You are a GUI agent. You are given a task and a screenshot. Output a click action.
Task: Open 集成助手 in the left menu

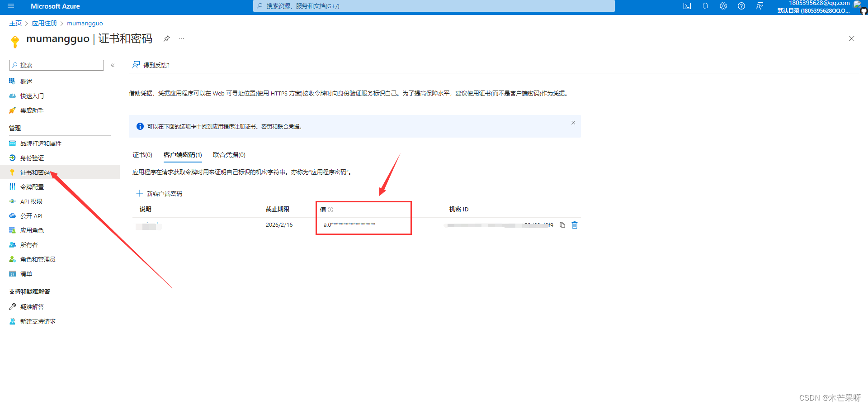32,110
